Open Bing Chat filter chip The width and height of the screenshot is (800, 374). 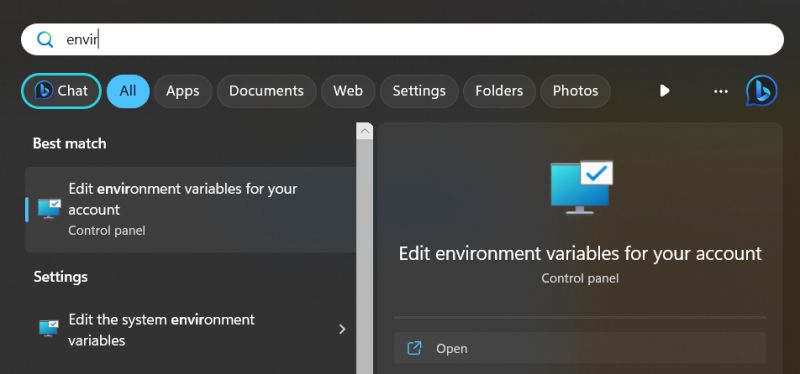pyautogui.click(x=61, y=91)
